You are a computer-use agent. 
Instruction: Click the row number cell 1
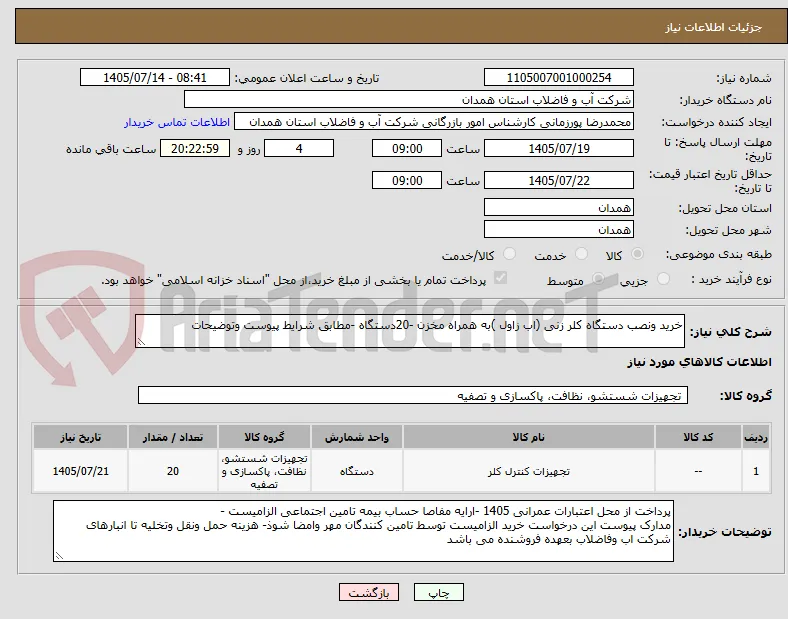[756, 471]
